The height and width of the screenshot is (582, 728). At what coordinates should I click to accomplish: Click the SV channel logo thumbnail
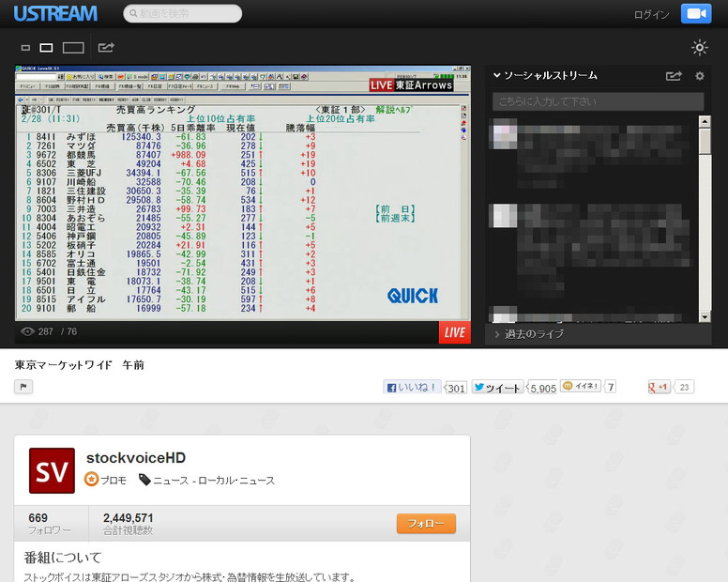click(x=52, y=470)
